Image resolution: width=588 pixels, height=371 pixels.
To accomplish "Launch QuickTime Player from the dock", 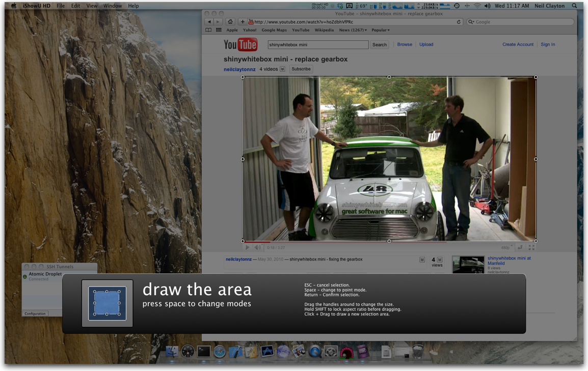I will point(315,351).
